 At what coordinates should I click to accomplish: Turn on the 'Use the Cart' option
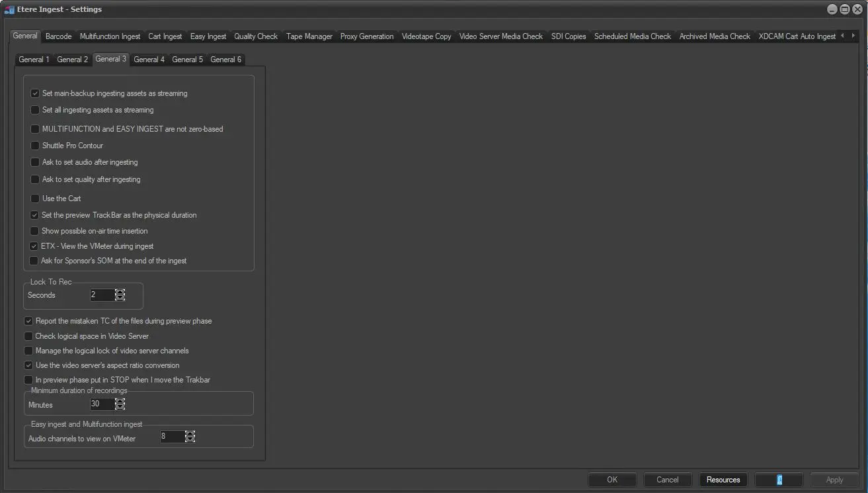[35, 199]
